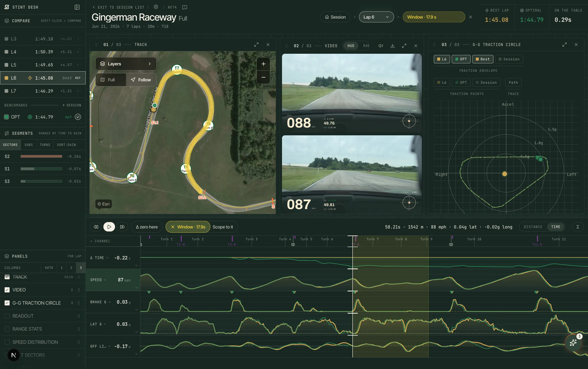Switch to the TURNS tab
Image resolution: width=588 pixels, height=369 pixels.
click(x=45, y=145)
